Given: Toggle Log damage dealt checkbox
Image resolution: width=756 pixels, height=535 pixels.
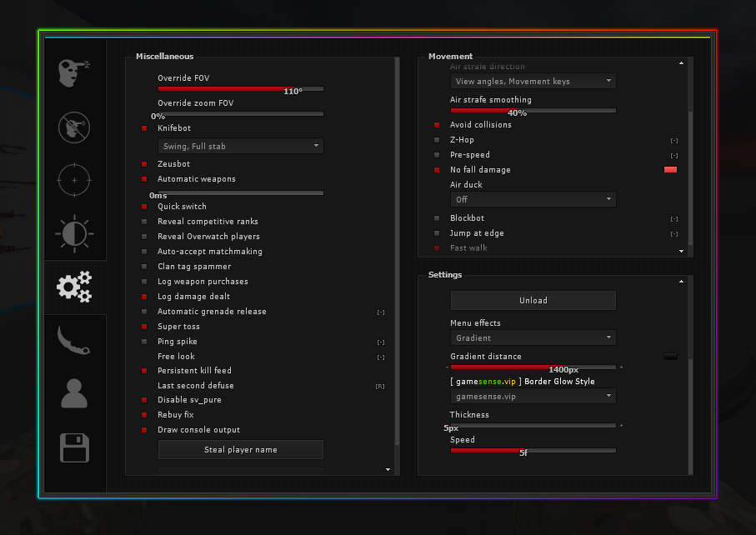Looking at the screenshot, I should click(x=144, y=296).
